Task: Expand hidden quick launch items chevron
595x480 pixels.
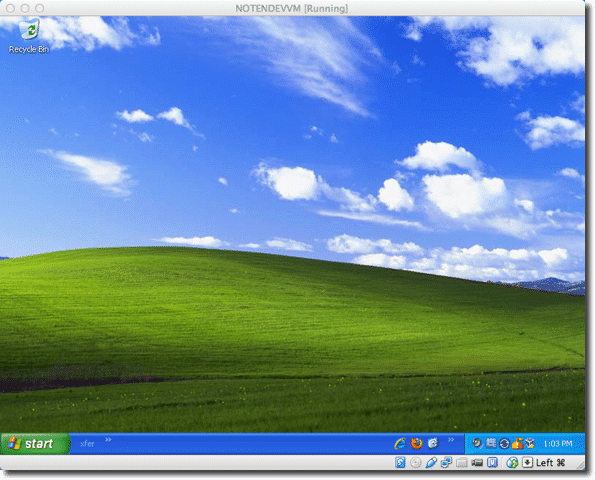Action: pyautogui.click(x=451, y=439)
